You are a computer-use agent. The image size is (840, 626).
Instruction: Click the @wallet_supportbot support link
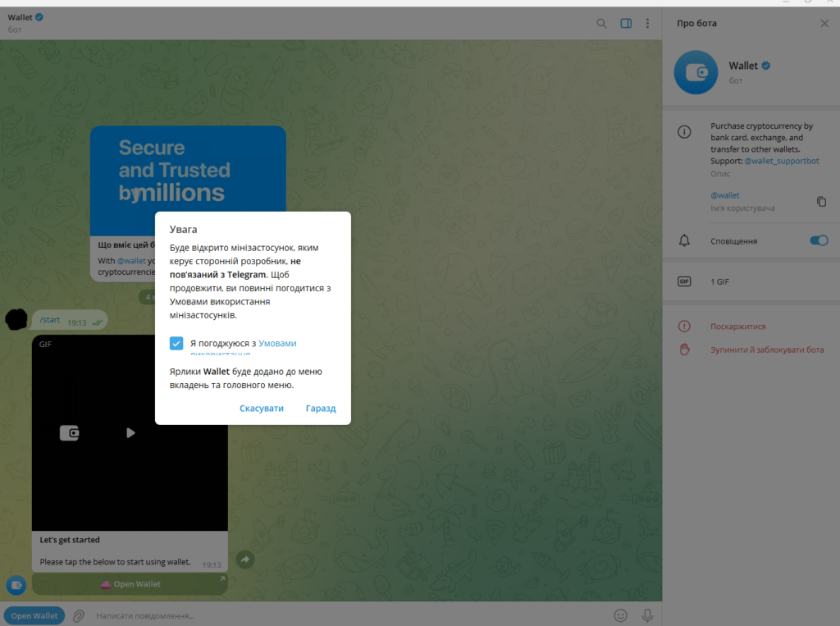pos(782,162)
